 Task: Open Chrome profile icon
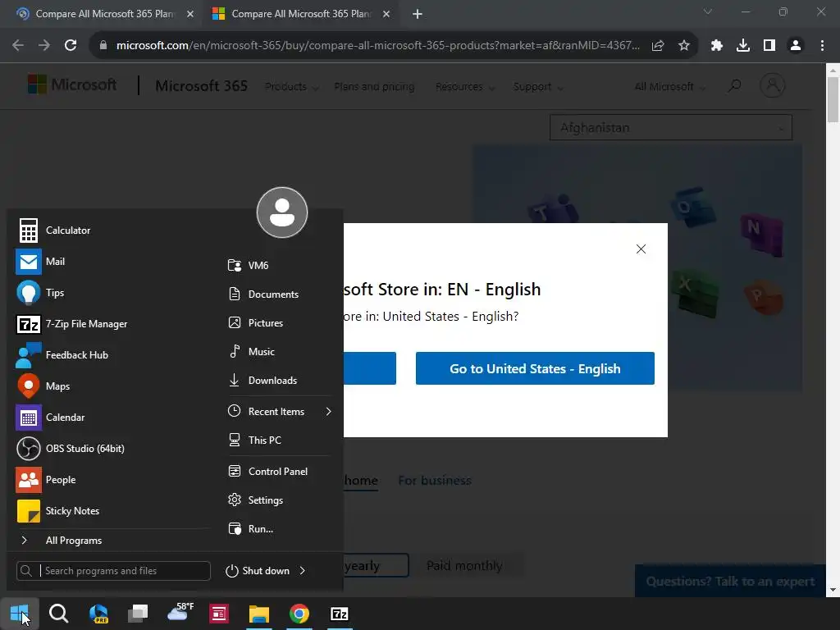click(x=796, y=46)
